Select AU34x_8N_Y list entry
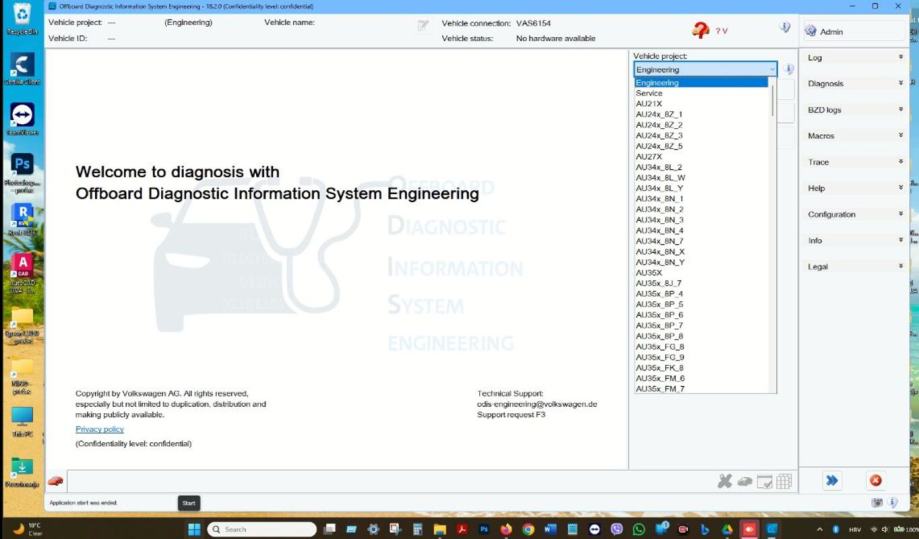 [x=701, y=262]
